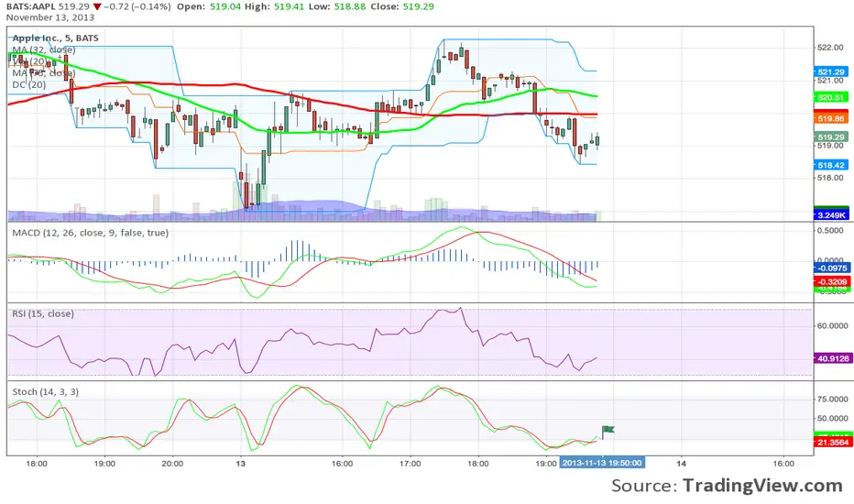Click the 14 date axis label

681,464
